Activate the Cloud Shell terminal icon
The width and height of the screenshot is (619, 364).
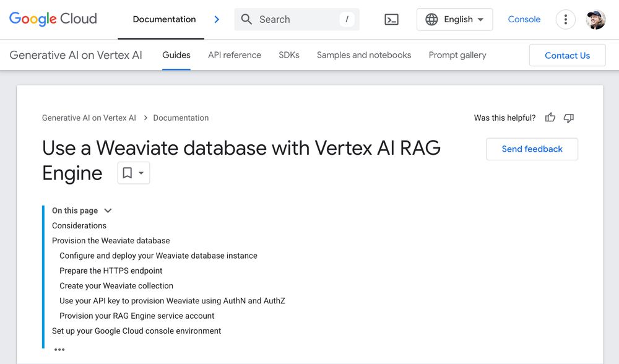pyautogui.click(x=391, y=19)
